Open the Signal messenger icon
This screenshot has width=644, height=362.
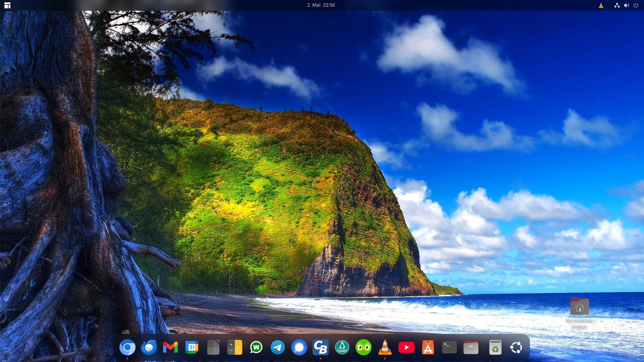tap(299, 348)
